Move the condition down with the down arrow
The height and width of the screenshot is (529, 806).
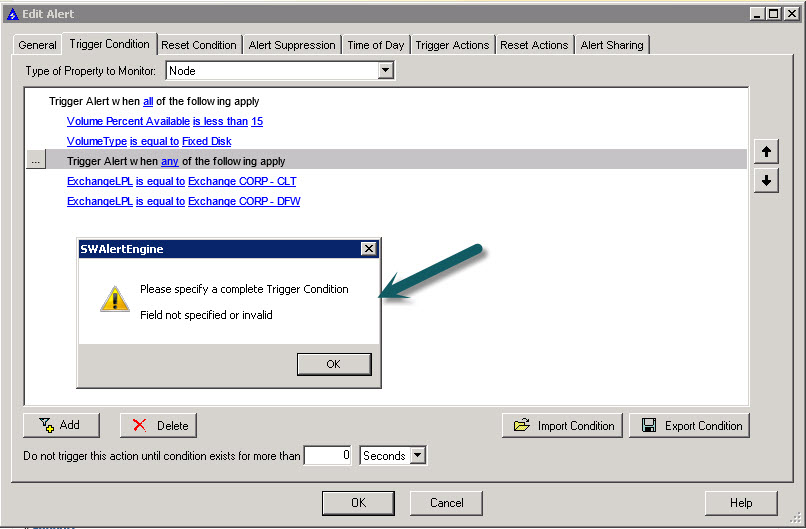[x=766, y=180]
